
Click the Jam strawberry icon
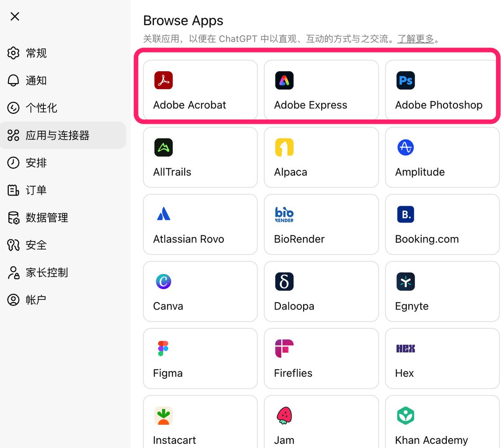click(x=284, y=415)
